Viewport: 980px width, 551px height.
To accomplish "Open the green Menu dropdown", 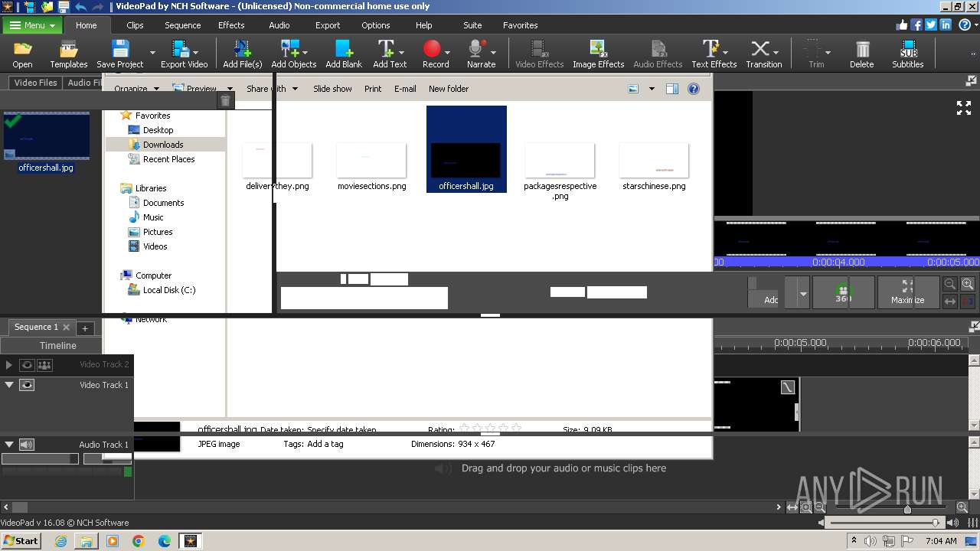I will (32, 25).
